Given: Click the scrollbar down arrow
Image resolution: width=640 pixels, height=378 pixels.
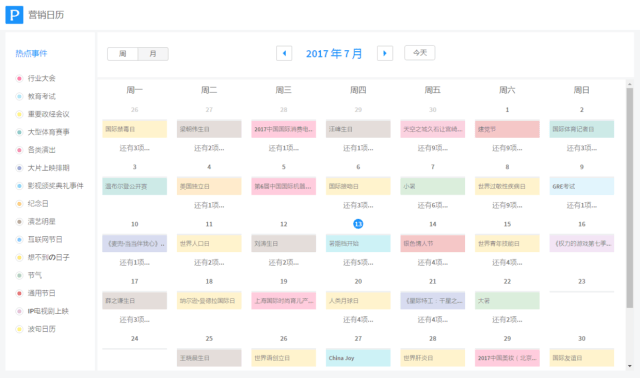Looking at the screenshot, I should [630, 366].
